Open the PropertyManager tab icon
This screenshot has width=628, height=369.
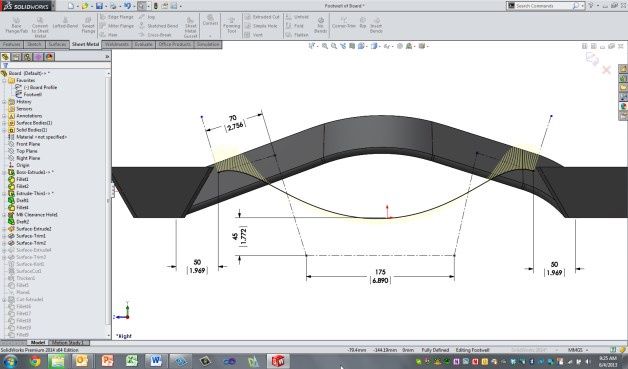(x=16, y=57)
